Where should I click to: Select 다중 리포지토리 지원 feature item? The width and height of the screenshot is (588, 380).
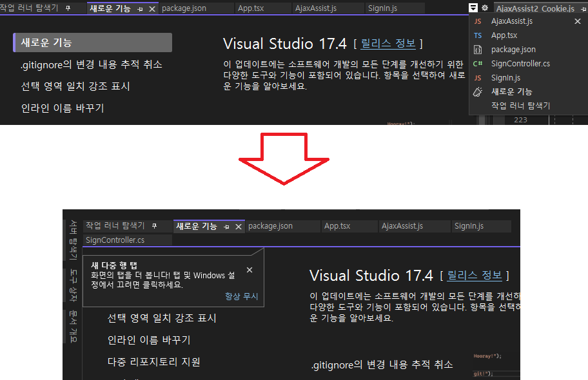(153, 362)
